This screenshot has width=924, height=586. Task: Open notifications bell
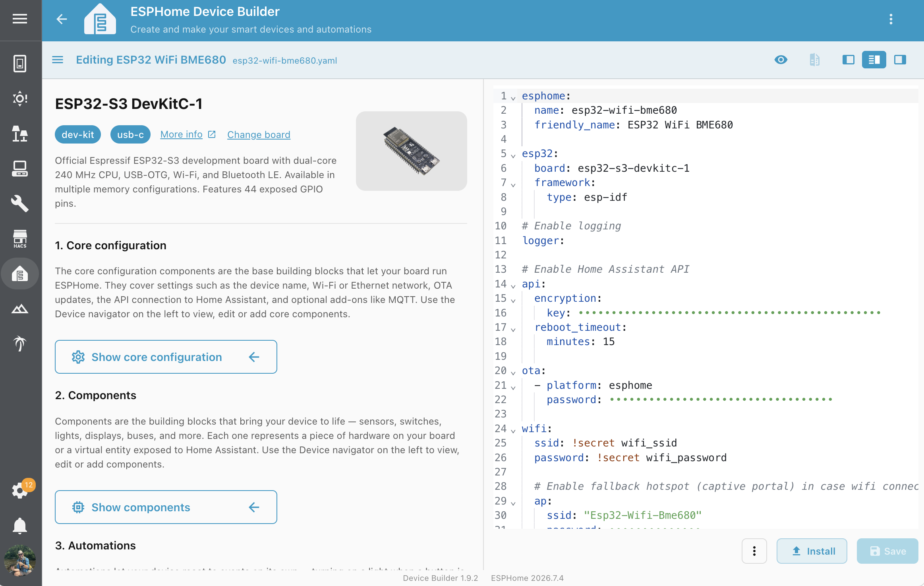(x=20, y=526)
